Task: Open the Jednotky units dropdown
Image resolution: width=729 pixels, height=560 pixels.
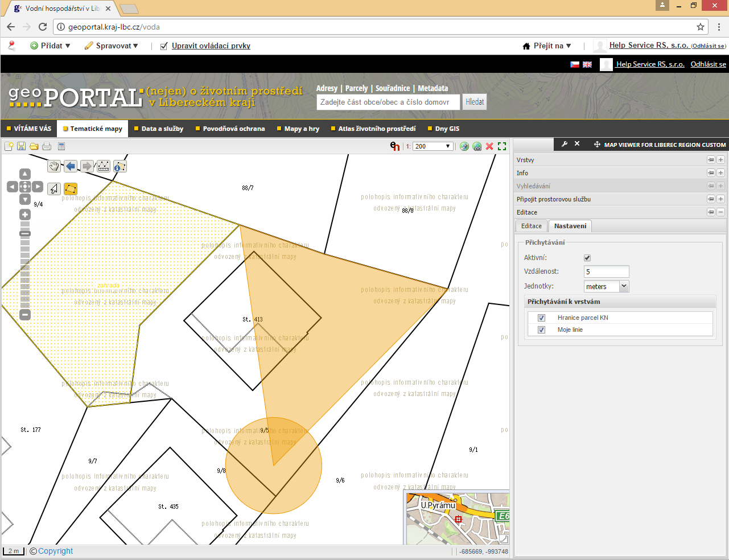Action: click(624, 286)
